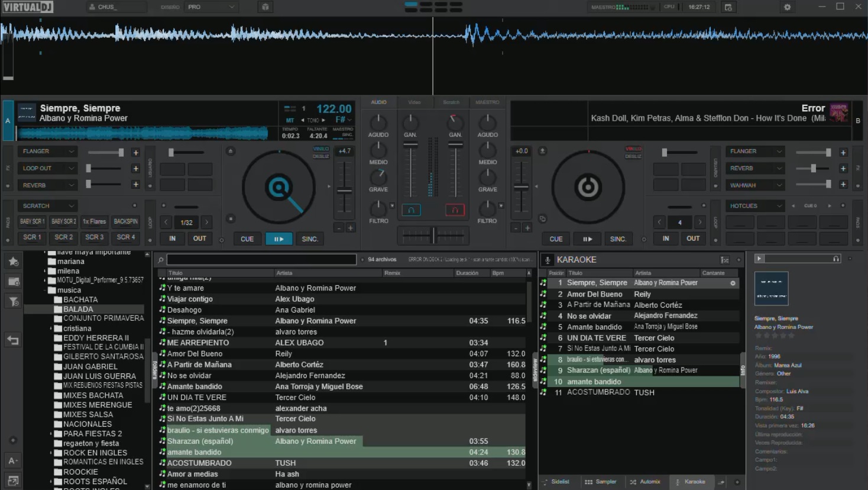Click the A+ font size icon
868x490 pixels.
pos(13,460)
